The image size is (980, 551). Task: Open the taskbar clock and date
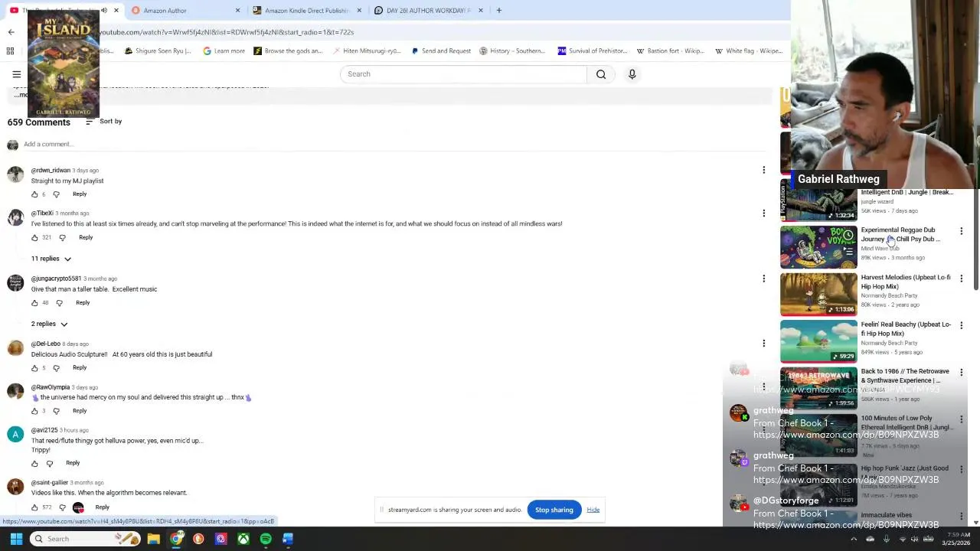(956, 539)
